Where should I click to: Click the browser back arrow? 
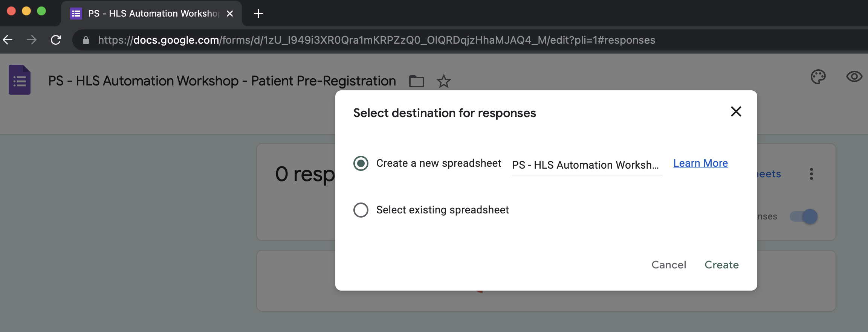(x=8, y=40)
